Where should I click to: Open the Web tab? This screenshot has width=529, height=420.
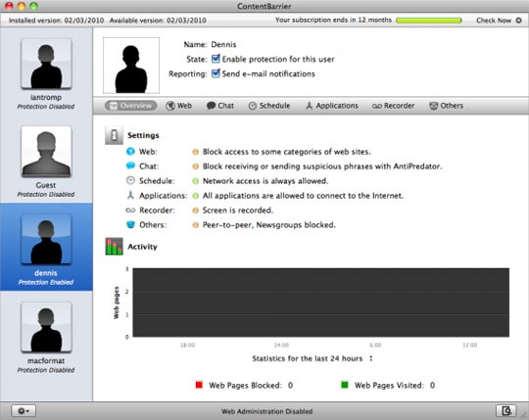click(179, 106)
